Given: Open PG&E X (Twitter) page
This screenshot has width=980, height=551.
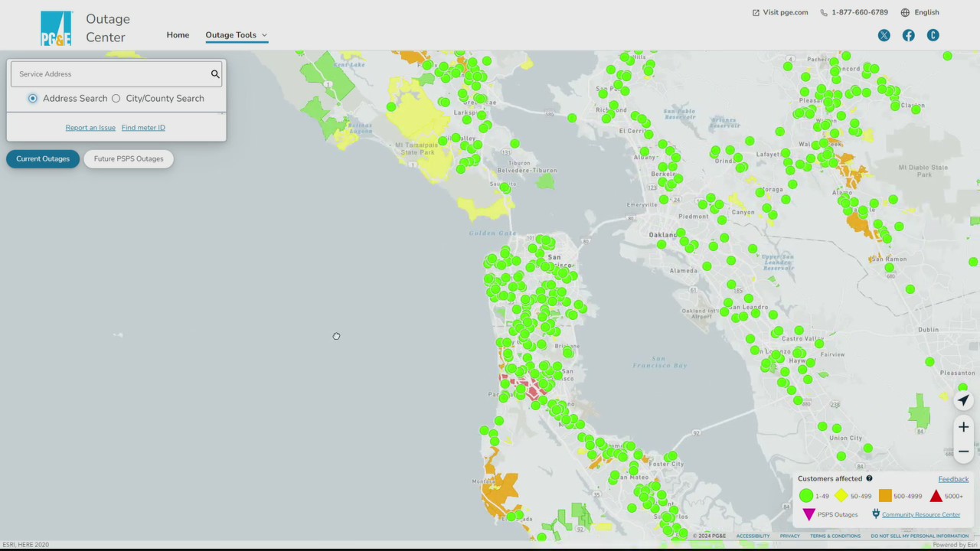Looking at the screenshot, I should (884, 35).
